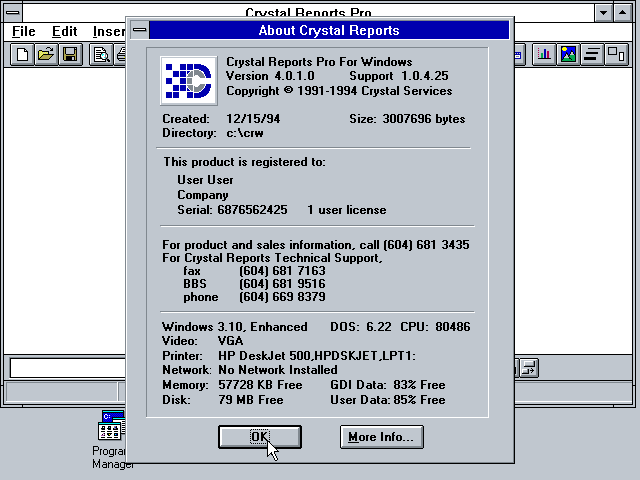Click the 'User Data: 85% Free' text
The height and width of the screenshot is (480, 640).
(x=388, y=400)
